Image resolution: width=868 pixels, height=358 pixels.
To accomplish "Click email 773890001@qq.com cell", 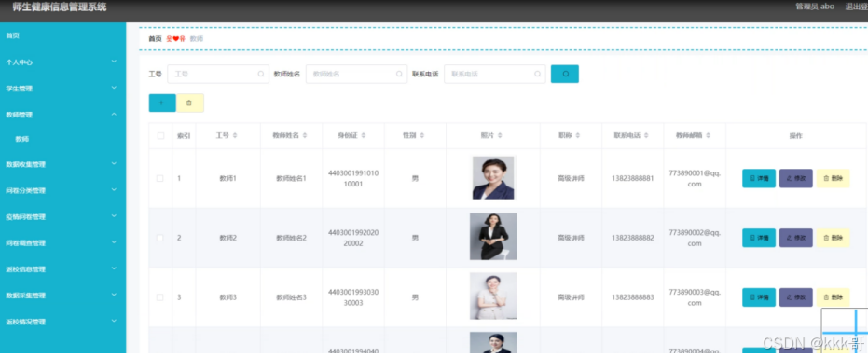I will pos(695,179).
